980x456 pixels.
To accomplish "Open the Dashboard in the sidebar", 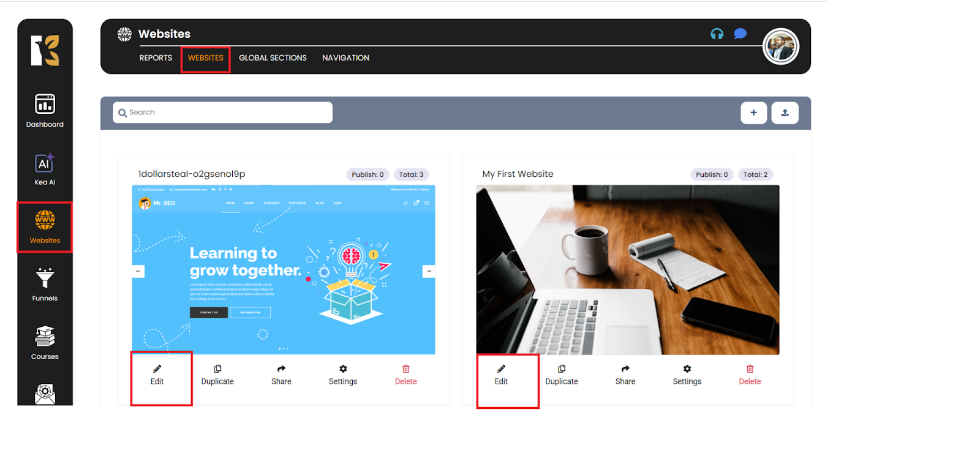I will (45, 110).
